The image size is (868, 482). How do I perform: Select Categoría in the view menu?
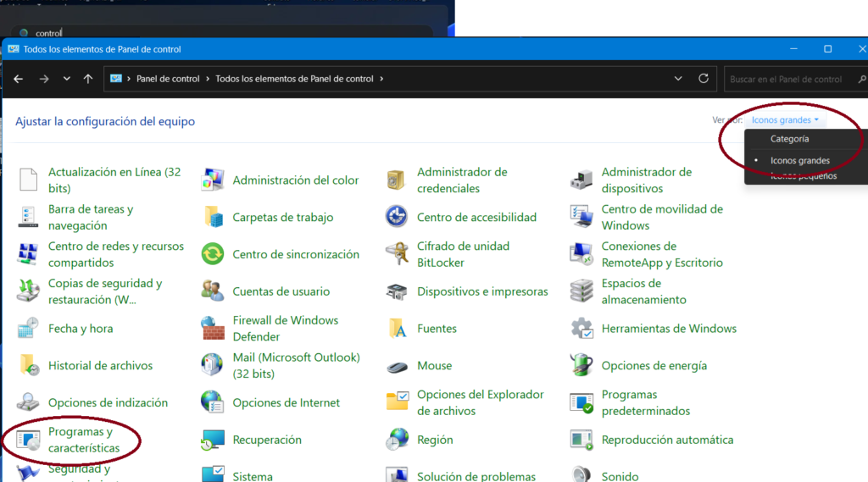point(789,139)
